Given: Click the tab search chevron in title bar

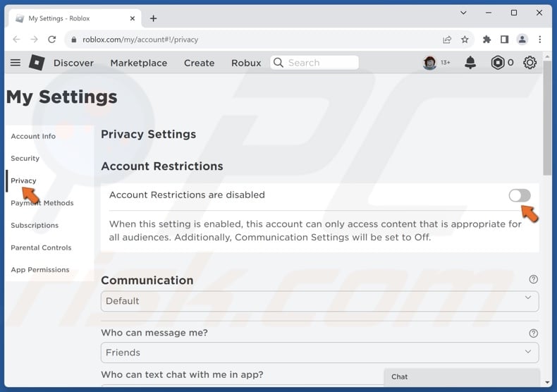Looking at the screenshot, I should (x=463, y=13).
